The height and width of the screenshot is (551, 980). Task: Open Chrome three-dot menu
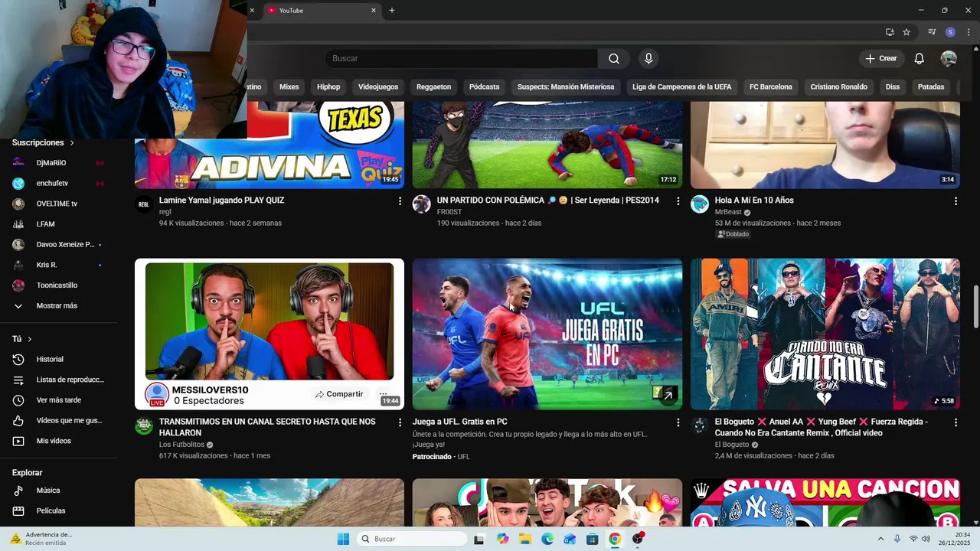tap(969, 32)
